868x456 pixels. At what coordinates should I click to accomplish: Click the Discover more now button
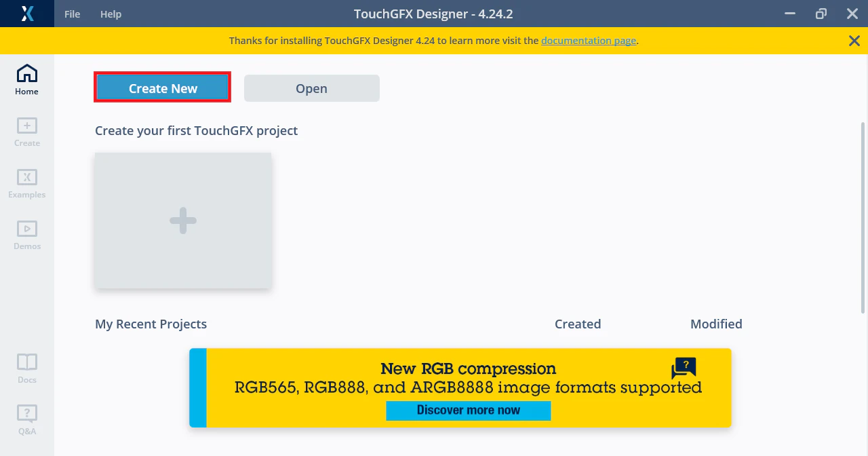469,410
